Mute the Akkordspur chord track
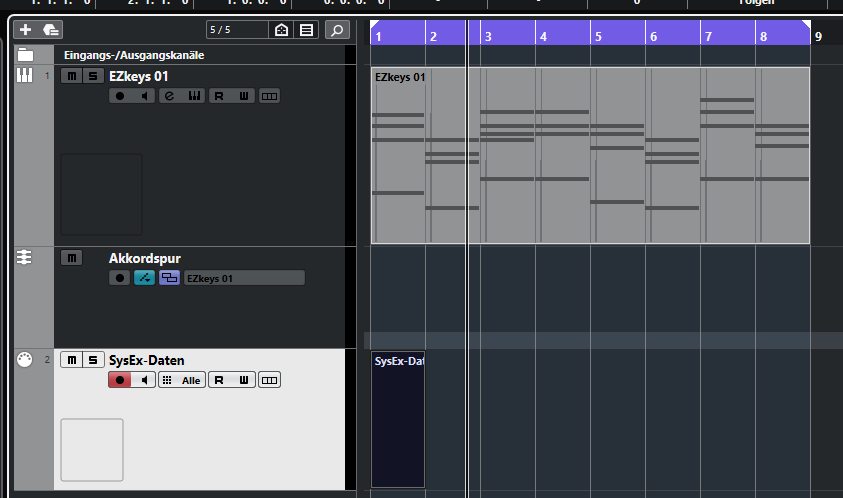Viewport: 843px width, 498px height. click(72, 258)
